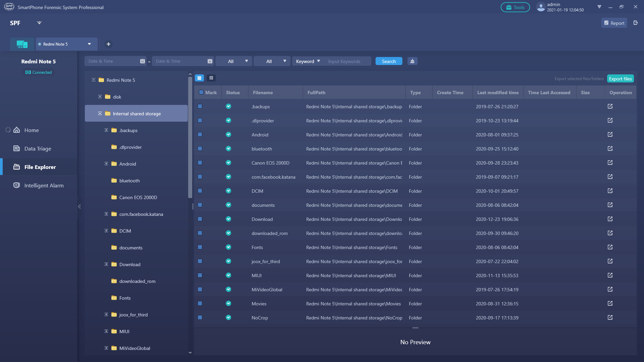Click the clear filter broom icon
The image size is (644, 362).
tap(412, 61)
